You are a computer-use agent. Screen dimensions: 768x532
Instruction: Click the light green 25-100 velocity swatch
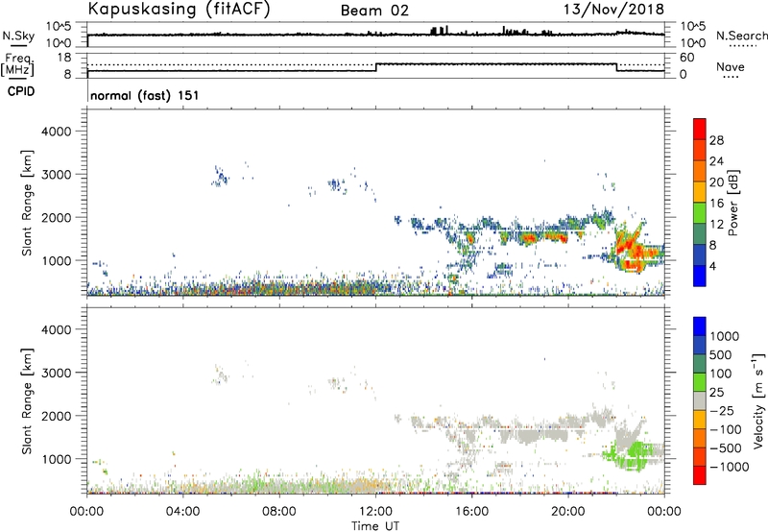(x=700, y=382)
